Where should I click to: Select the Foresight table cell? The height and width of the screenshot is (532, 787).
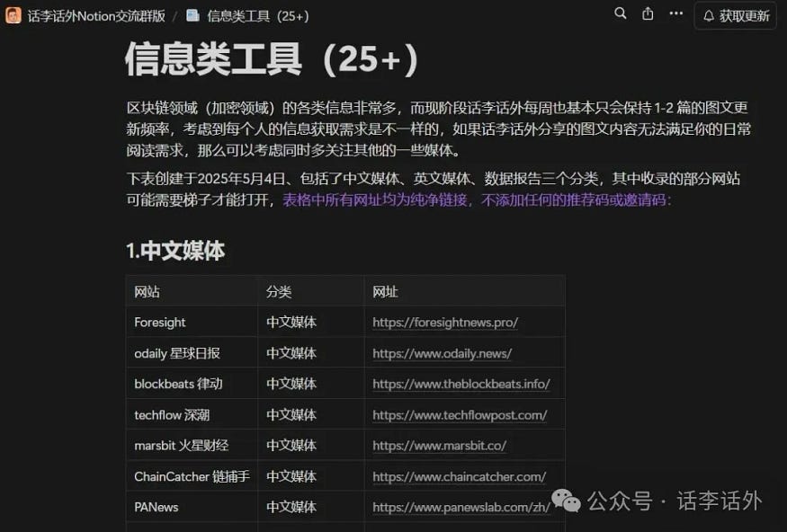click(x=192, y=322)
